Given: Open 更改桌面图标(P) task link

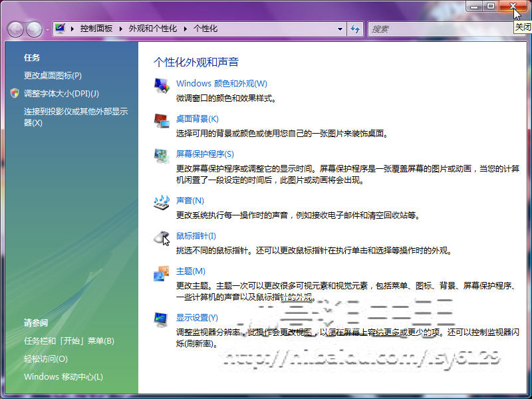Looking at the screenshot, I should (x=53, y=75).
